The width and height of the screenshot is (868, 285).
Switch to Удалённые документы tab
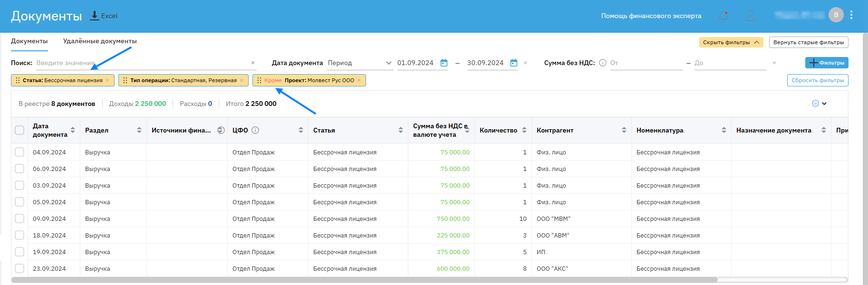click(x=100, y=41)
